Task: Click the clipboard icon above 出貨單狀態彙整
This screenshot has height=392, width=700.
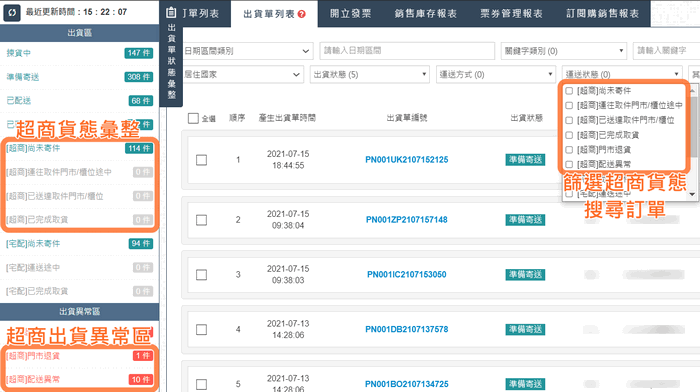Action: [x=171, y=13]
